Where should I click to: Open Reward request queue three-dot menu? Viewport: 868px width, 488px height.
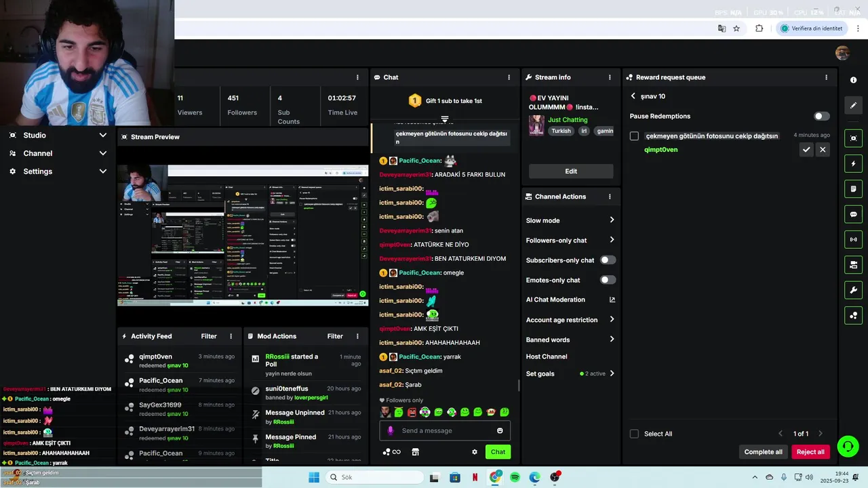click(x=826, y=77)
